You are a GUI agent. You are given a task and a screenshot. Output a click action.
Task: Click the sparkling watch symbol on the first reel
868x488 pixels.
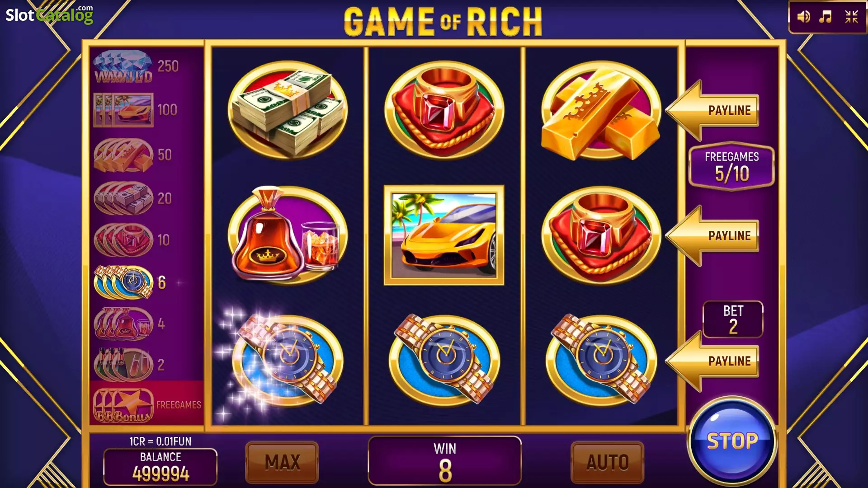point(288,361)
